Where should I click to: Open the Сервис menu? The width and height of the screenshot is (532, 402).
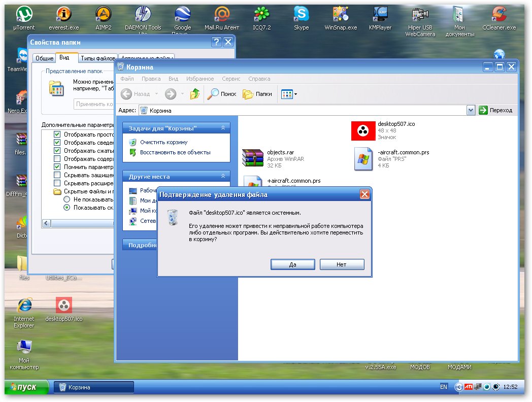(231, 79)
